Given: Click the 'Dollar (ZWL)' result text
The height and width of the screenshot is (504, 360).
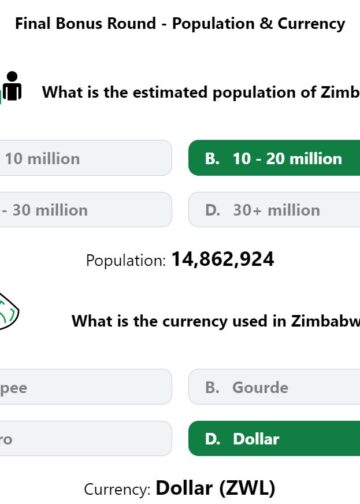Looking at the screenshot, I should (x=215, y=488).
